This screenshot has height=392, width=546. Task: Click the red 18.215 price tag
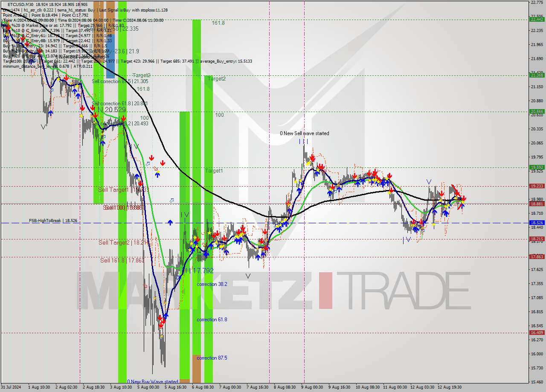[x=537, y=239]
